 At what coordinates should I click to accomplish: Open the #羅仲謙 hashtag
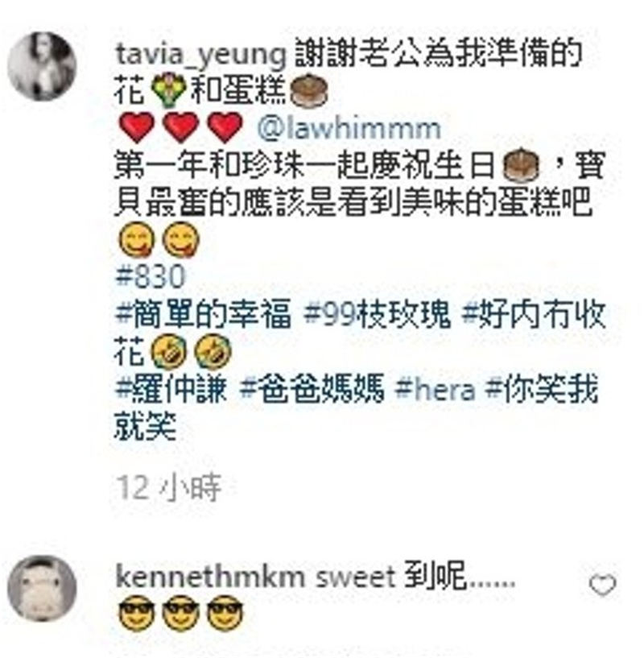pyautogui.click(x=171, y=389)
